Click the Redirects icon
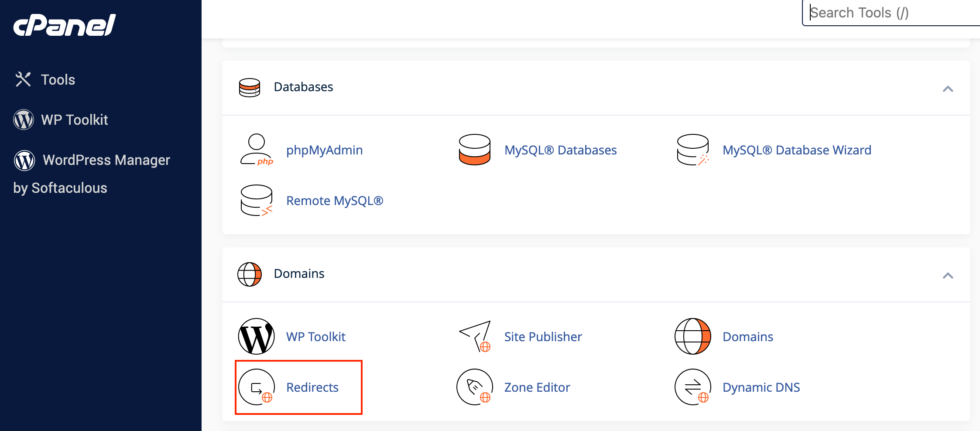Image resolution: width=980 pixels, height=431 pixels. [257, 387]
